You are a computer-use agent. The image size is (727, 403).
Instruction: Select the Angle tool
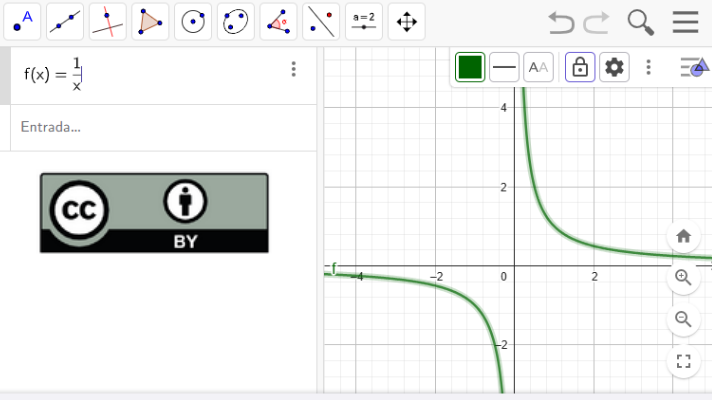pyautogui.click(x=279, y=21)
